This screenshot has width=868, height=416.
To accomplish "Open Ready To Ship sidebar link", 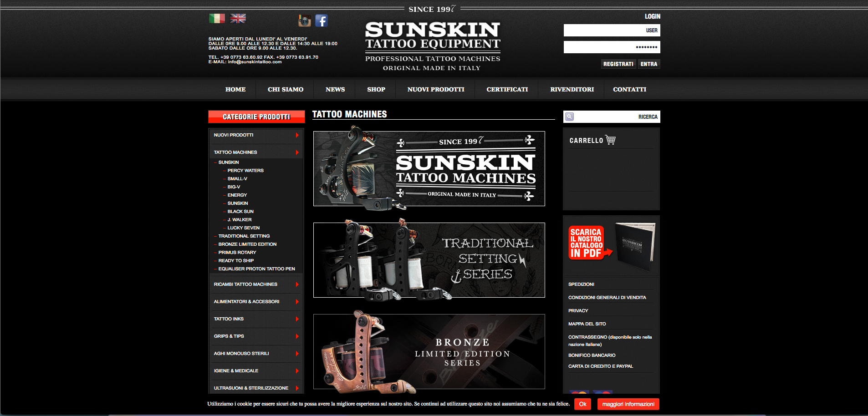I will click(x=236, y=261).
